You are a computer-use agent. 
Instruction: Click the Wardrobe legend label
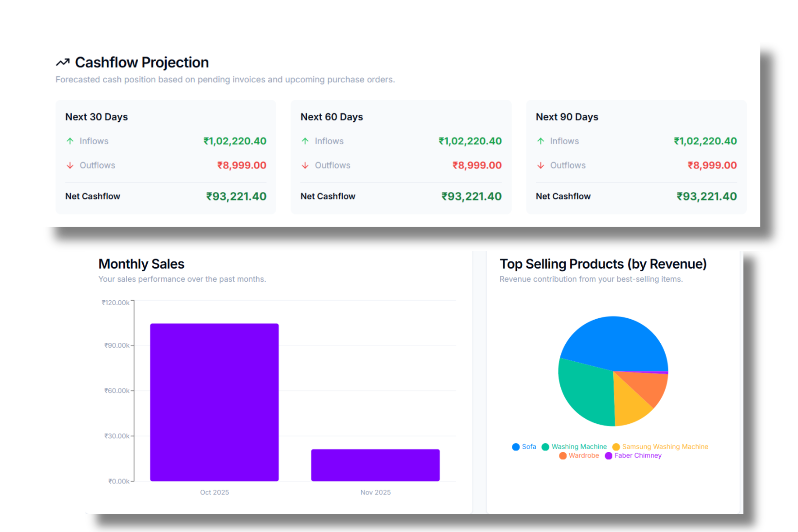584,456
